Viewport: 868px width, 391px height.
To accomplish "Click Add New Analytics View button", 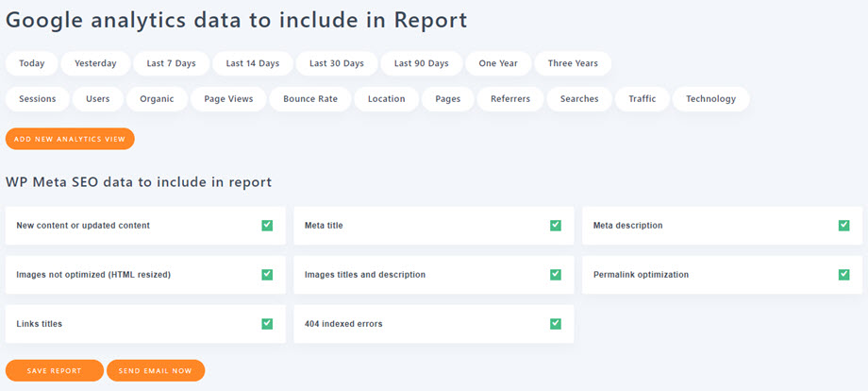I will tap(70, 139).
